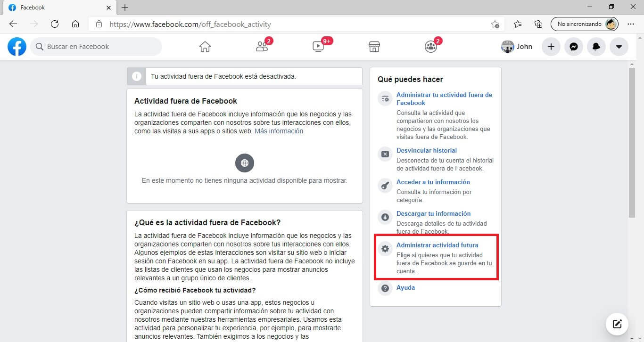The height and width of the screenshot is (342, 644).
Task: Close the Facebook tab
Action: click(x=109, y=8)
